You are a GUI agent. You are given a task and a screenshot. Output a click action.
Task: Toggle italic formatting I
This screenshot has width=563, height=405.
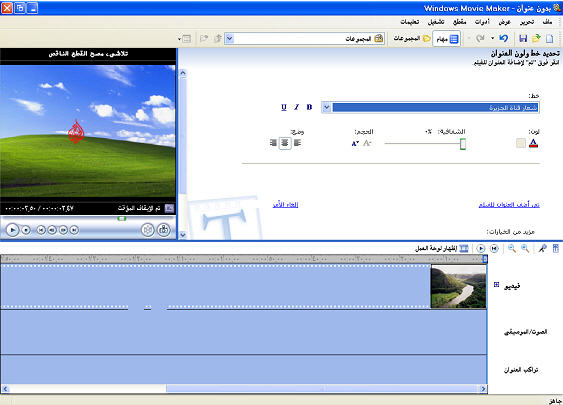296,107
